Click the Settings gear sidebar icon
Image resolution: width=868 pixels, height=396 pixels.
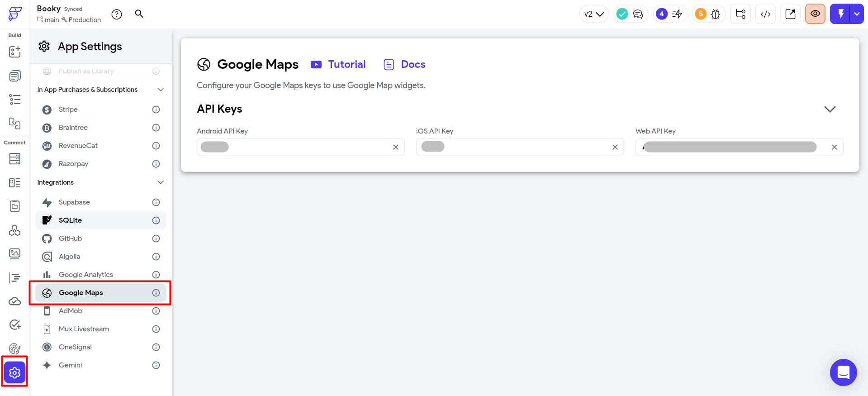tap(15, 372)
